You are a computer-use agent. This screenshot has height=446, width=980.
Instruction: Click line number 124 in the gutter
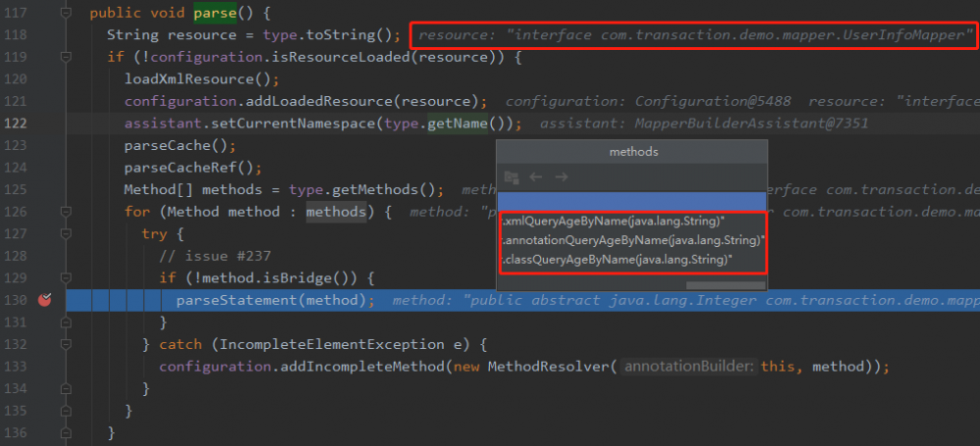(15, 168)
